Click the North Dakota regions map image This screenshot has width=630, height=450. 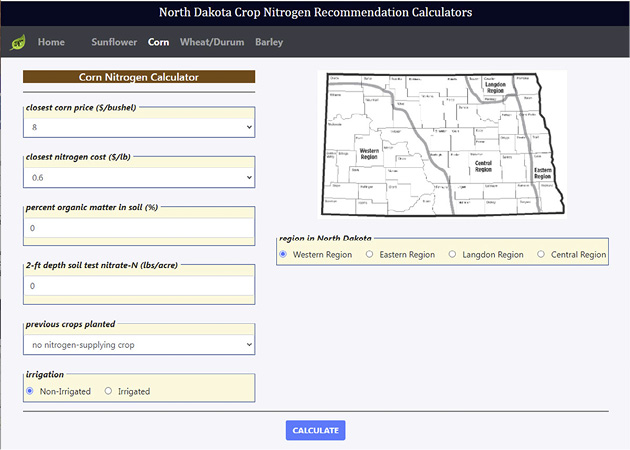pyautogui.click(x=443, y=143)
